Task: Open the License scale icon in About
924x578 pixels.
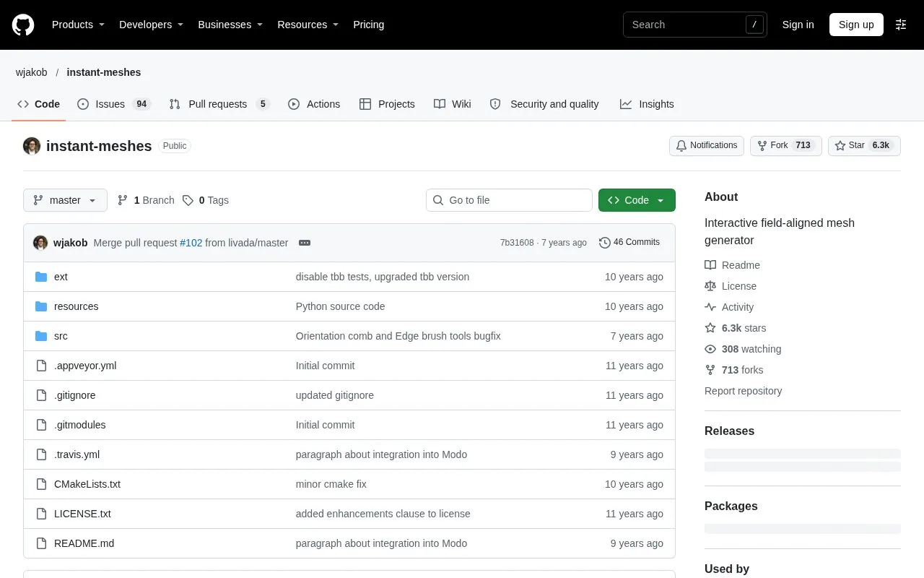Action: click(x=710, y=286)
